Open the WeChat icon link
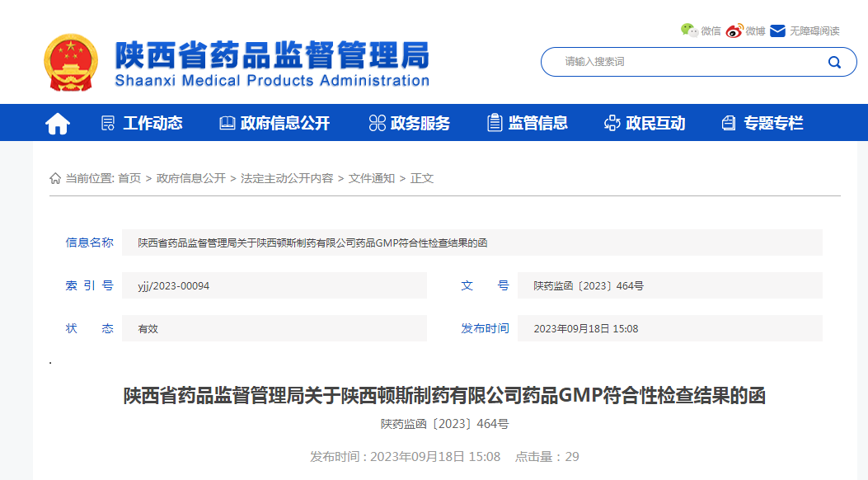The width and height of the screenshot is (868, 480). click(689, 31)
